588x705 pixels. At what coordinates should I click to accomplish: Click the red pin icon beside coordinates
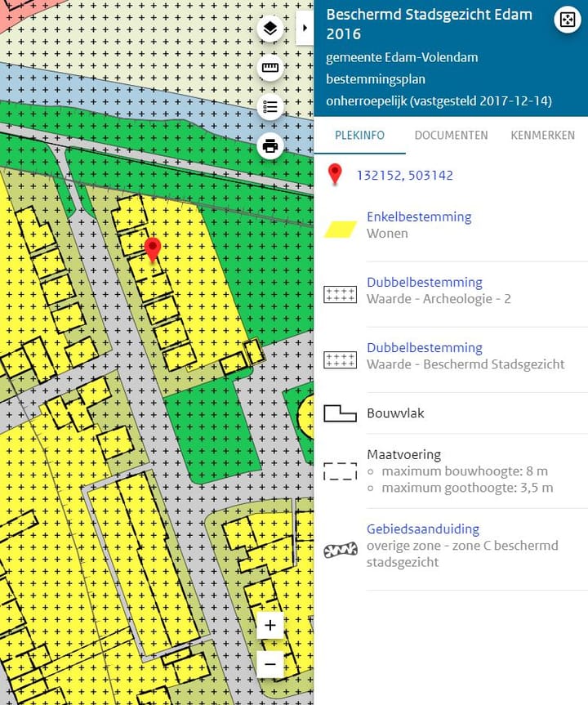[x=334, y=175]
